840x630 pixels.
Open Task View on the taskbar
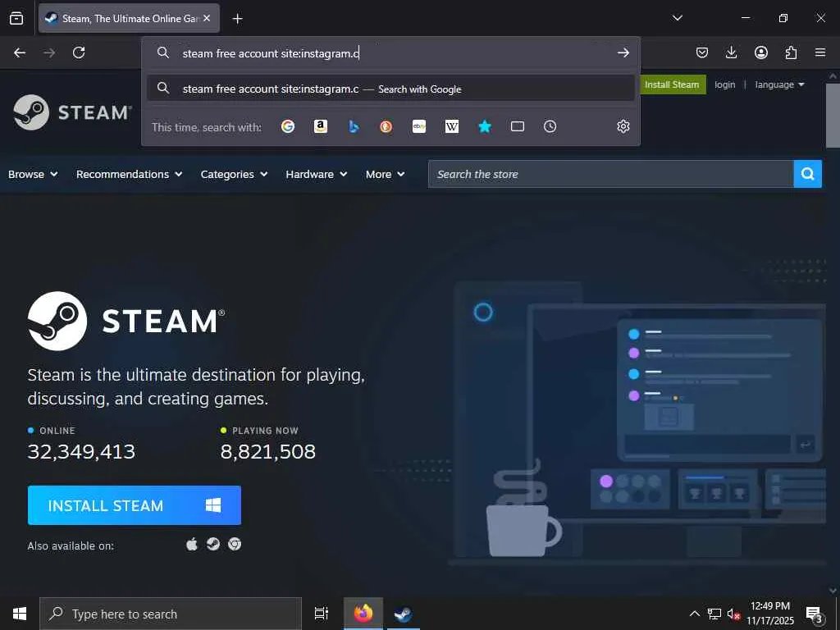[322, 614]
